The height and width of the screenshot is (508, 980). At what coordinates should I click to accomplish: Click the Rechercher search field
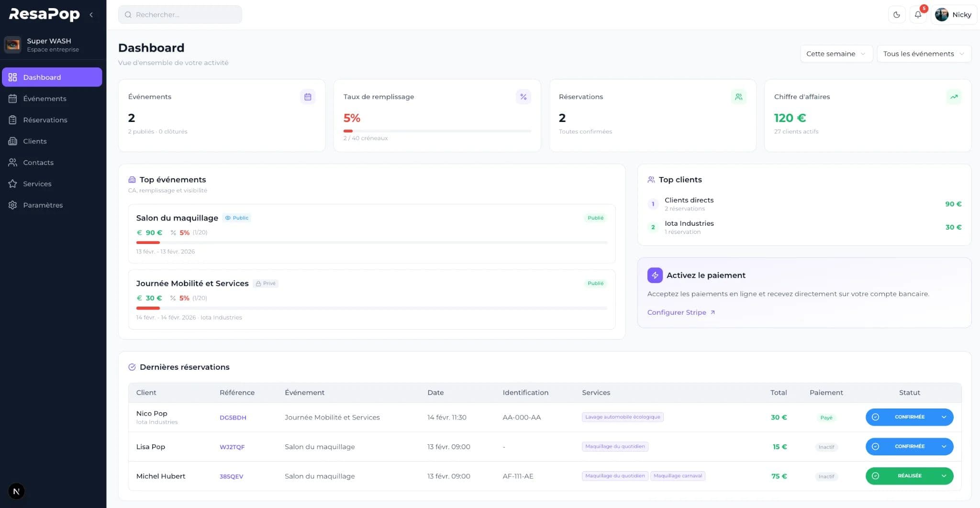(x=180, y=14)
